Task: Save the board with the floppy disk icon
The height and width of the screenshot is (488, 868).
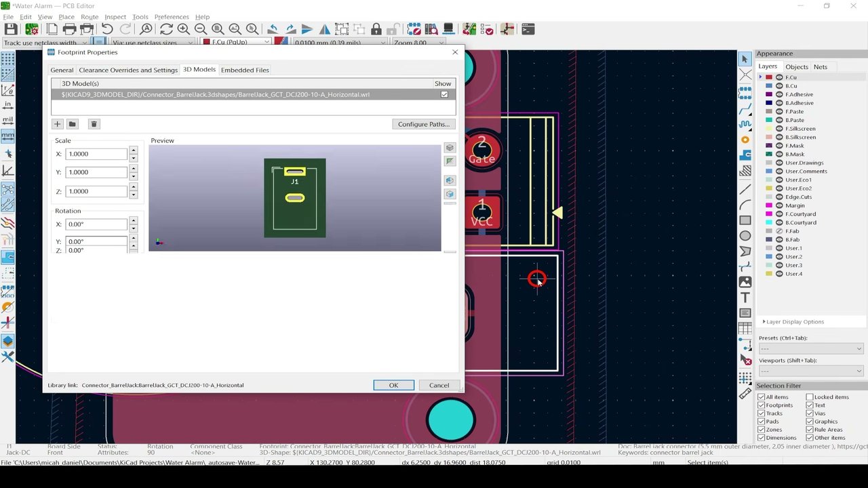Action: [x=11, y=29]
